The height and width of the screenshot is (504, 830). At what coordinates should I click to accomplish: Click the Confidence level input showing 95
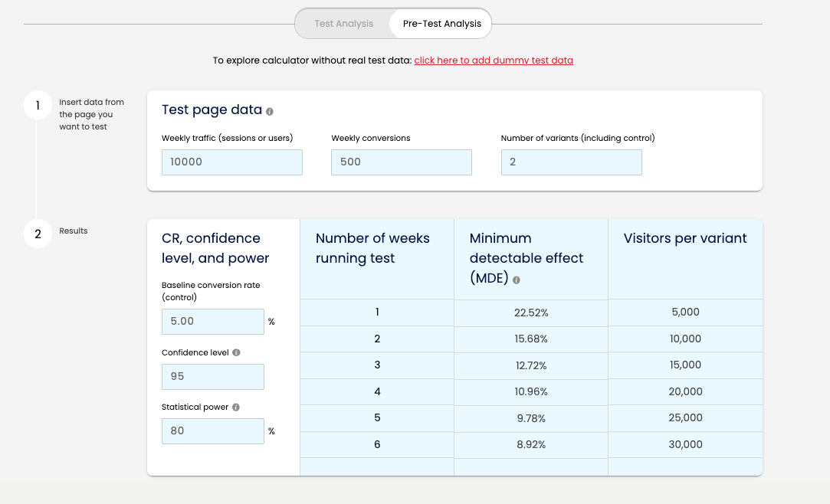[x=213, y=377]
